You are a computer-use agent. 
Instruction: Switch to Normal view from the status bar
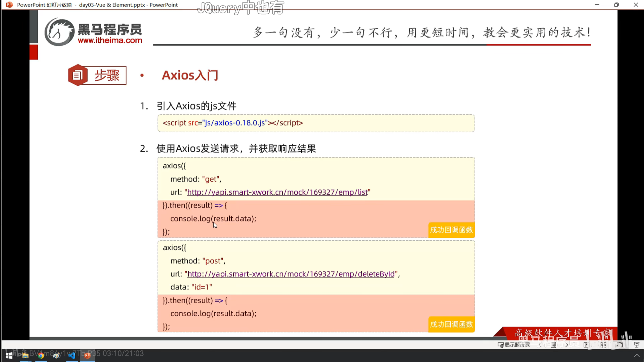pyautogui.click(x=586, y=345)
